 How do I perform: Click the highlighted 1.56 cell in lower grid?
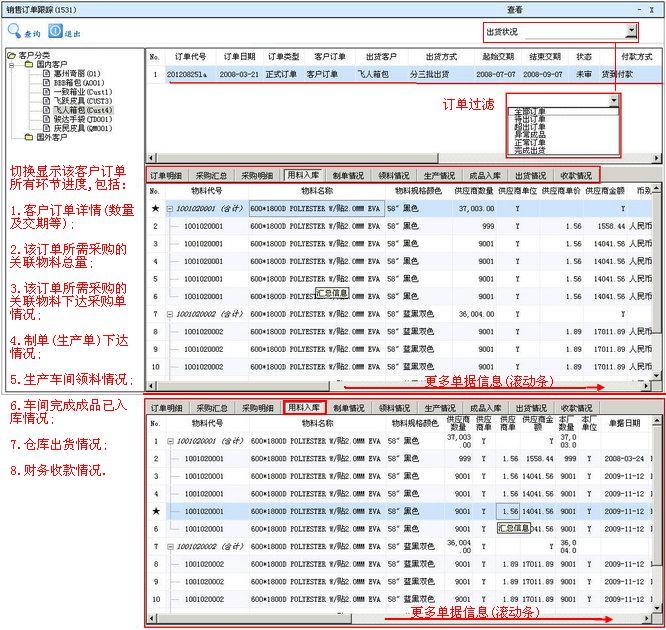[508, 511]
